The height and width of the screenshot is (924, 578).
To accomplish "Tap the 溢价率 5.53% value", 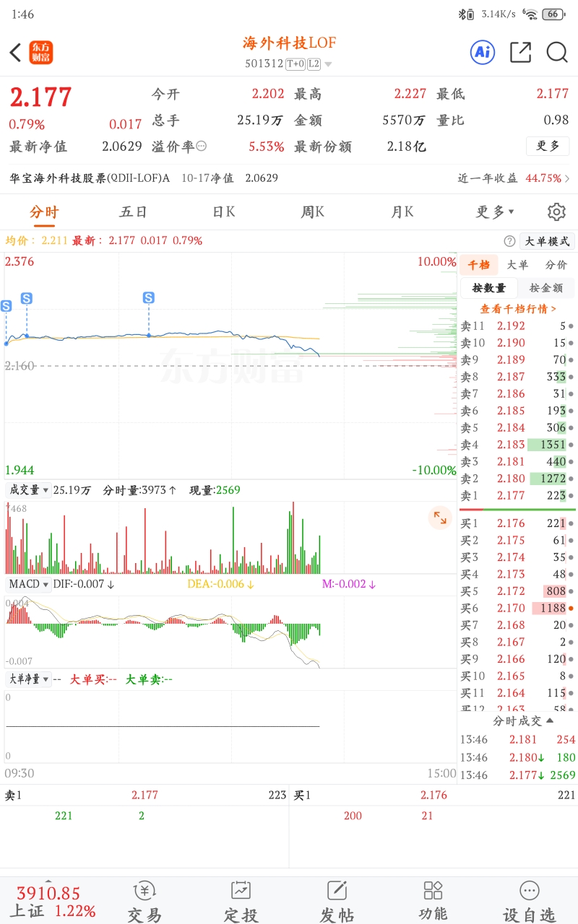I will click(267, 146).
